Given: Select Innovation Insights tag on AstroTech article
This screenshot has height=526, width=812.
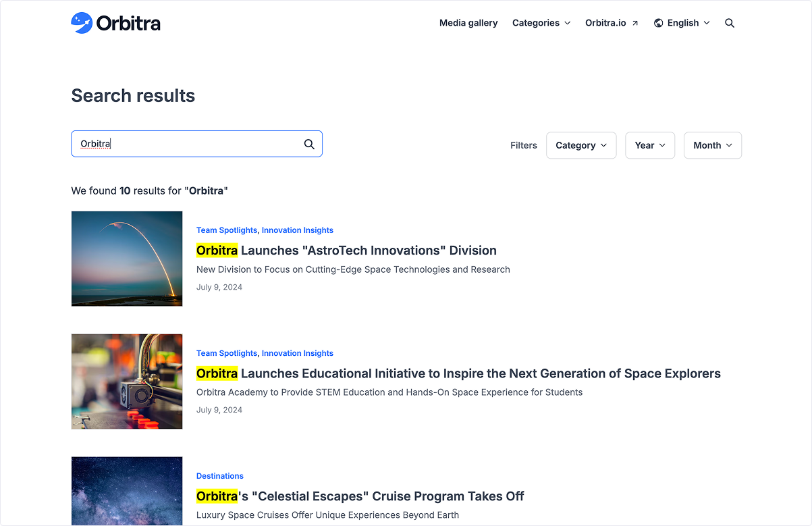Looking at the screenshot, I should (x=298, y=230).
